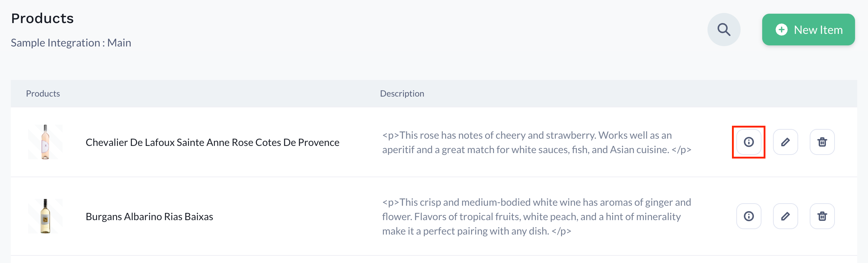This screenshot has width=868, height=263.
Task: Show info for Burgans Albarino Rias Baixas
Action: [x=749, y=216]
